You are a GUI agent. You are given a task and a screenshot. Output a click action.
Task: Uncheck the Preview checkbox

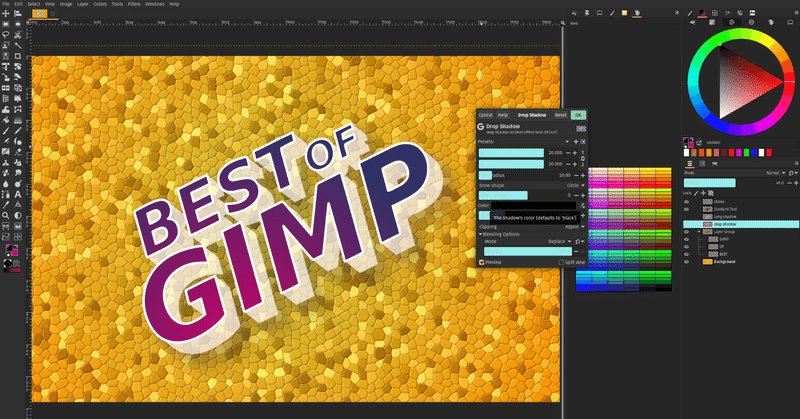482,262
